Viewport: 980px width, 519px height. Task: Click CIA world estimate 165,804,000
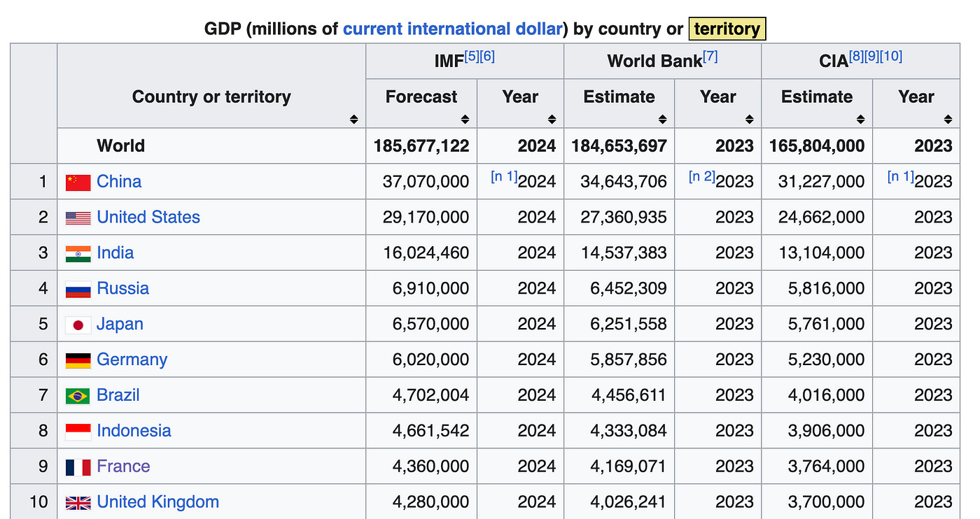[817, 146]
